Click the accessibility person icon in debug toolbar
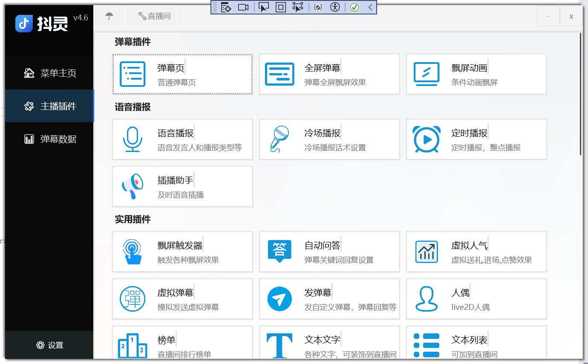This screenshot has width=588, height=364. coord(335,7)
